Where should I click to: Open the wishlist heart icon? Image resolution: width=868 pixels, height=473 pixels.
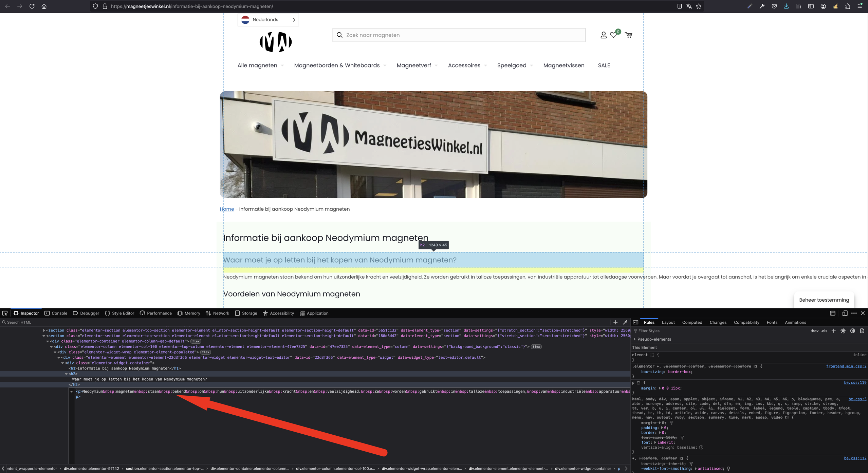(614, 35)
